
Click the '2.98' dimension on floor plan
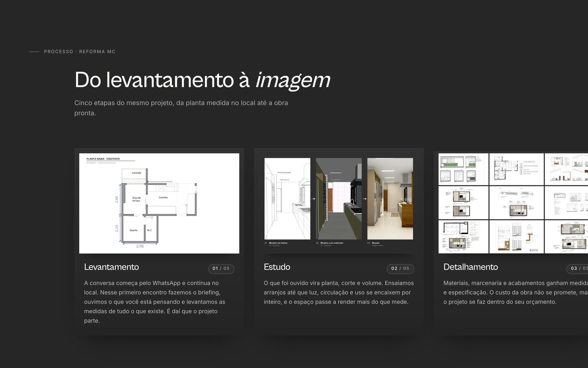click(140, 246)
